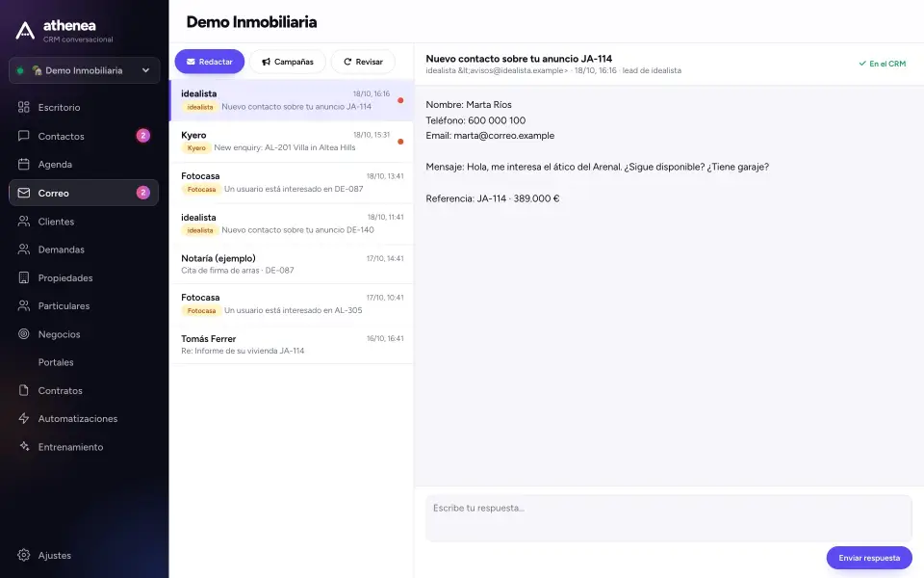This screenshot has height=578, width=924.
Task: Click the Particulares people icon
Action: pyautogui.click(x=23, y=305)
